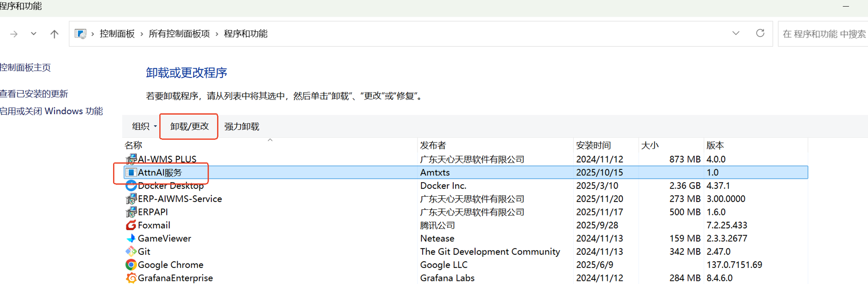Click the Foxmail red icon
The image size is (868, 284).
point(131,225)
